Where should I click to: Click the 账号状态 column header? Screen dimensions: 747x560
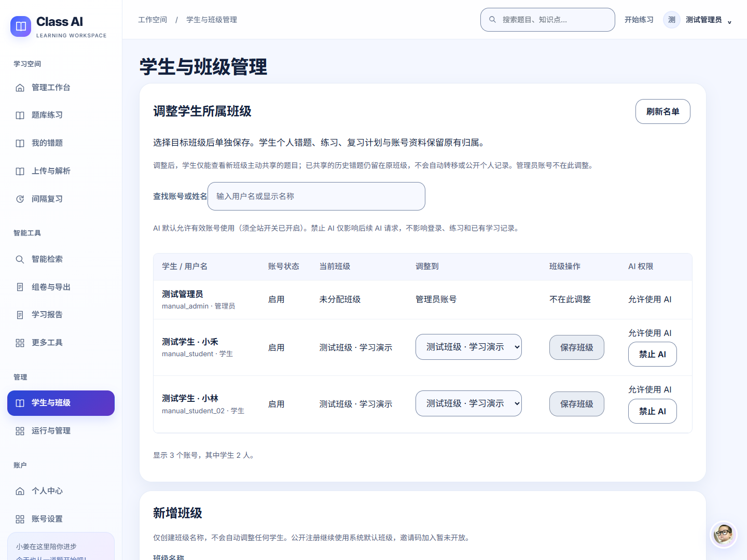283,267
